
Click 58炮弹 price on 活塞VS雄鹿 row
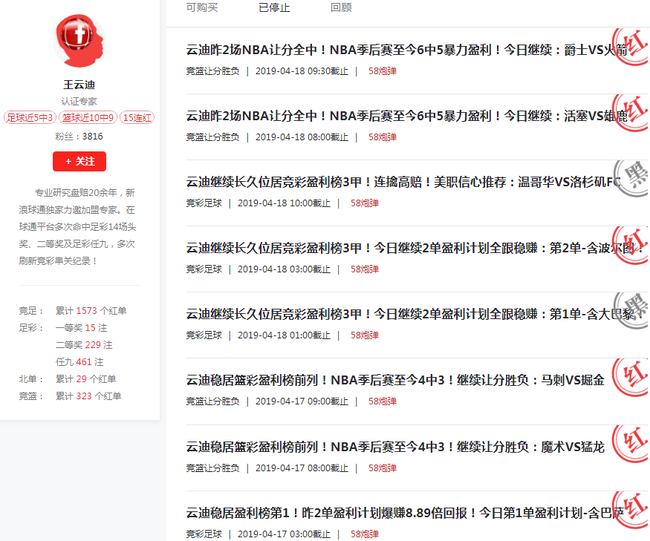pyautogui.click(x=382, y=137)
